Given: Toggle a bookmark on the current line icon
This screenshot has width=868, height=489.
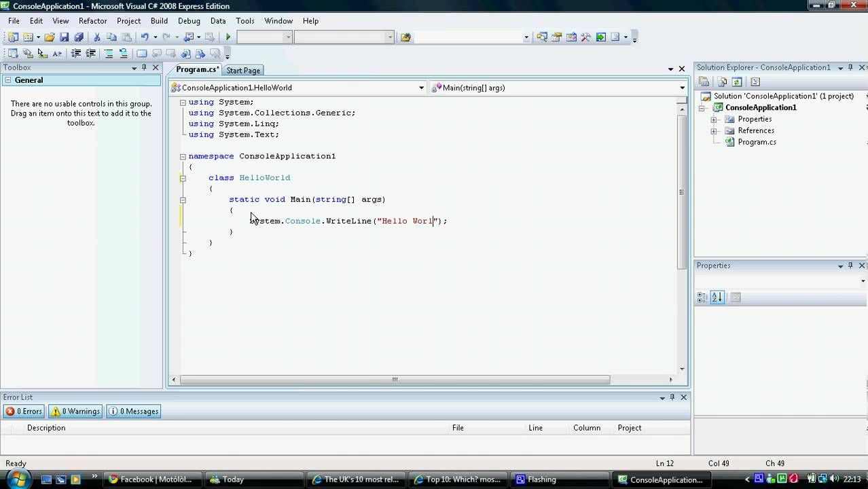Looking at the screenshot, I should point(142,53).
